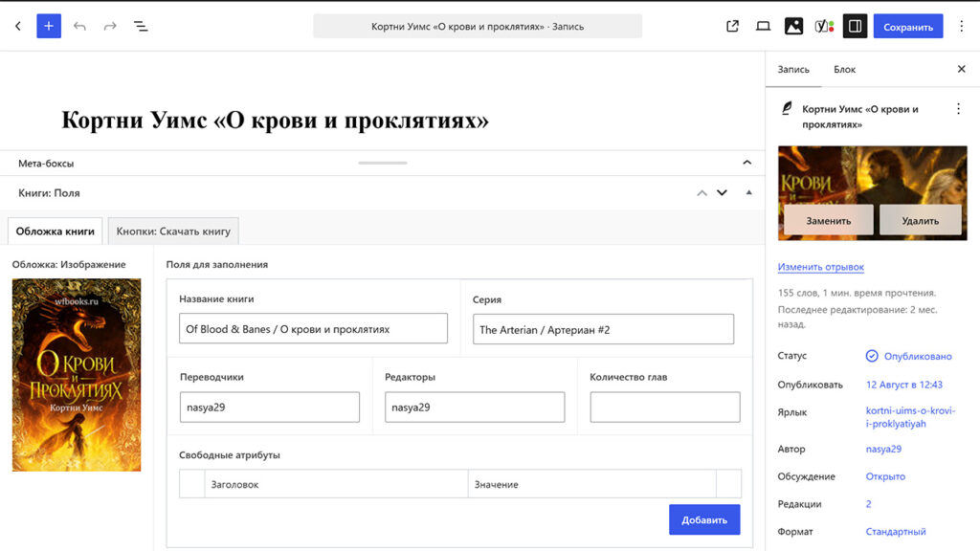
Task: Open the image tool icon in toolbar
Action: click(x=793, y=26)
